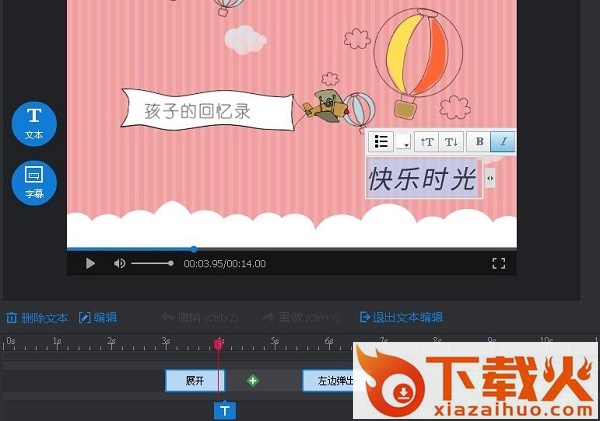Click the 快乐时光 text box
Image resolution: width=600 pixels, height=421 pixels.
coord(423,179)
